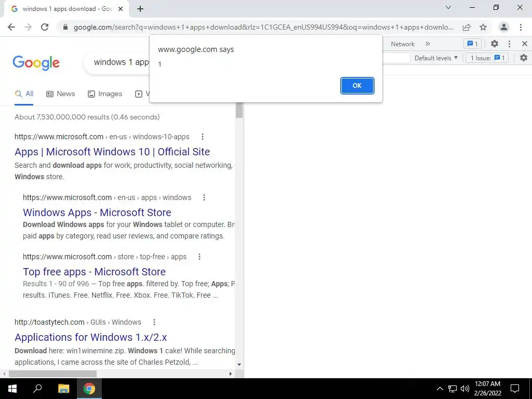Image resolution: width=532 pixels, height=399 pixels.
Task: Confirm the alert dialog with OK
Action: [x=357, y=86]
